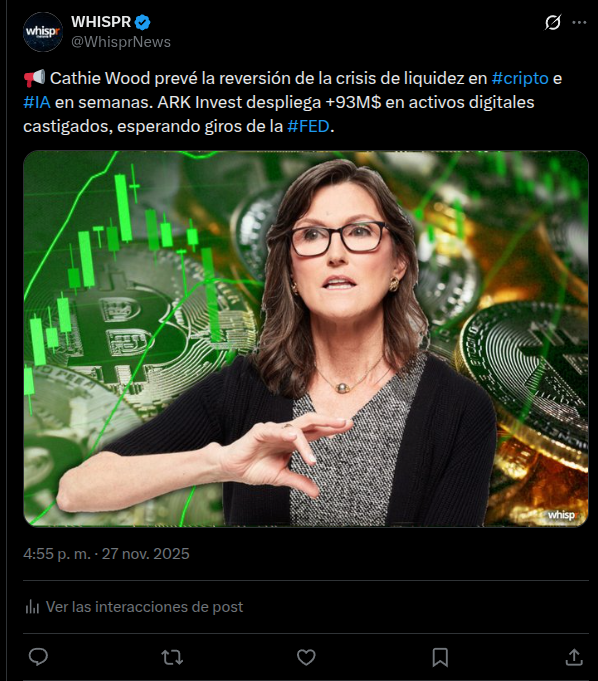
Task: Click the WHISPR profile avatar
Action: [x=43, y=32]
